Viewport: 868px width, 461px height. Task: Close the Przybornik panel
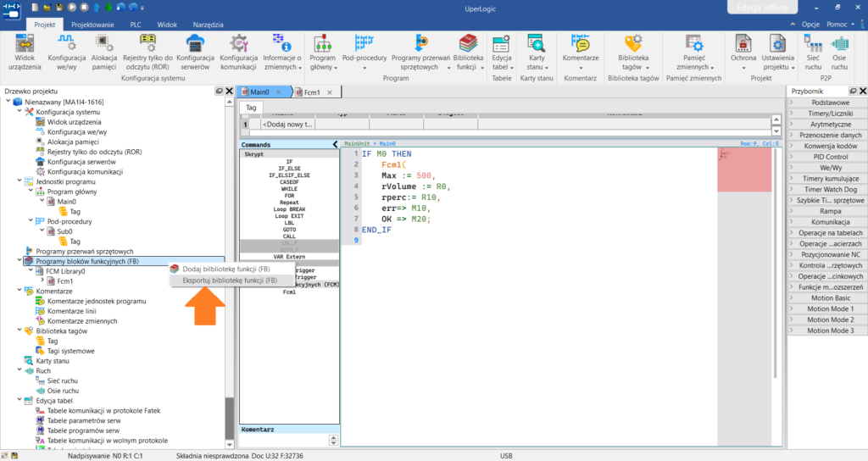click(x=862, y=91)
